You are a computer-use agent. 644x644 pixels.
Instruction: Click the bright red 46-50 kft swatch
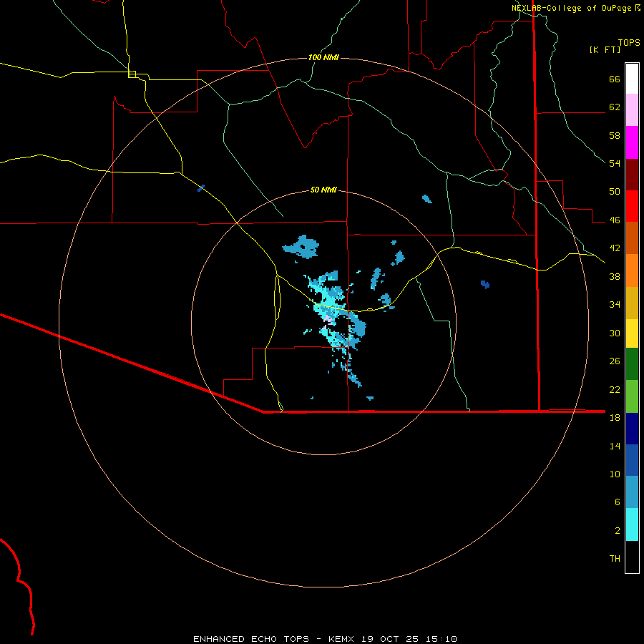pyautogui.click(x=632, y=206)
